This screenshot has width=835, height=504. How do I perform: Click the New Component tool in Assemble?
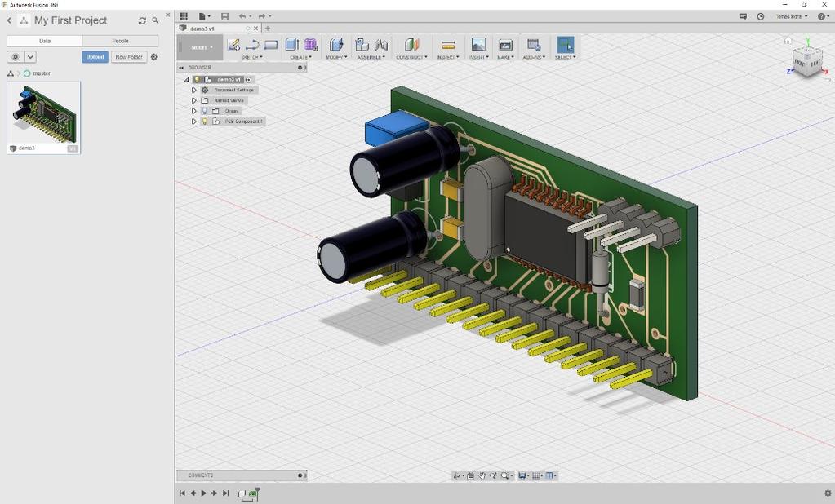coord(362,45)
